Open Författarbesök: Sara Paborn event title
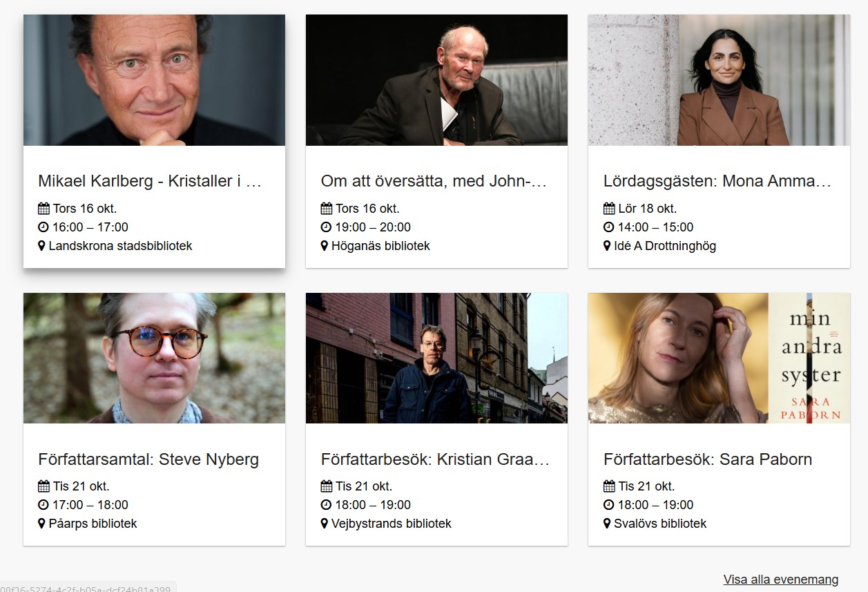Screen dimensions: 868x592 tap(707, 459)
